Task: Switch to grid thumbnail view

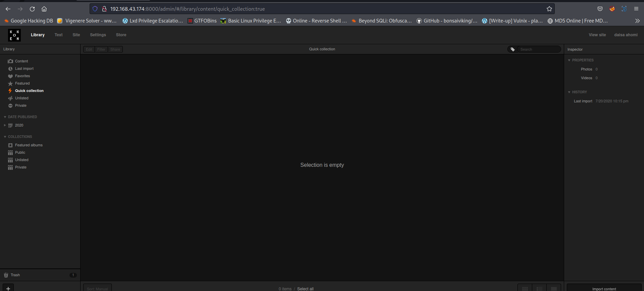Action: [525, 288]
